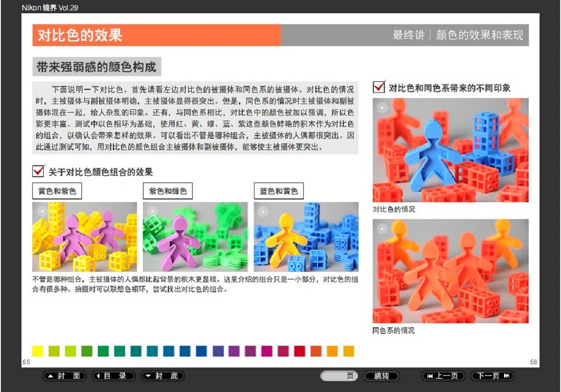Click the blue figure contrast photo
Image resolution: width=561 pixels, height=392 pixels.
click(450, 150)
